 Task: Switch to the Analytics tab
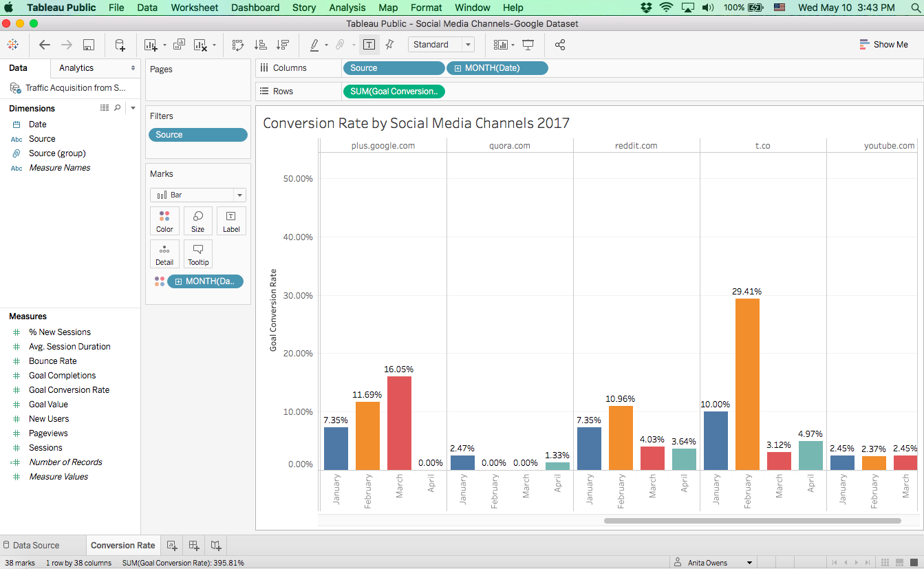[x=76, y=68]
